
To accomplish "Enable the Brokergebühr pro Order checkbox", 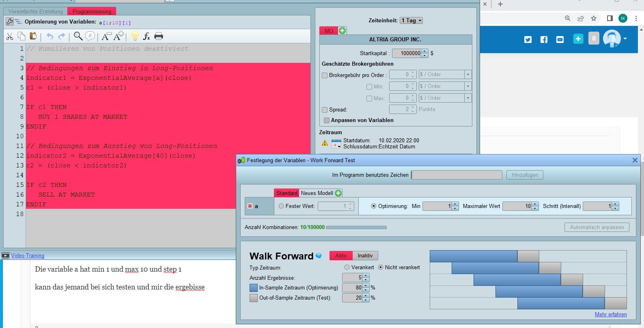I will coord(325,75).
